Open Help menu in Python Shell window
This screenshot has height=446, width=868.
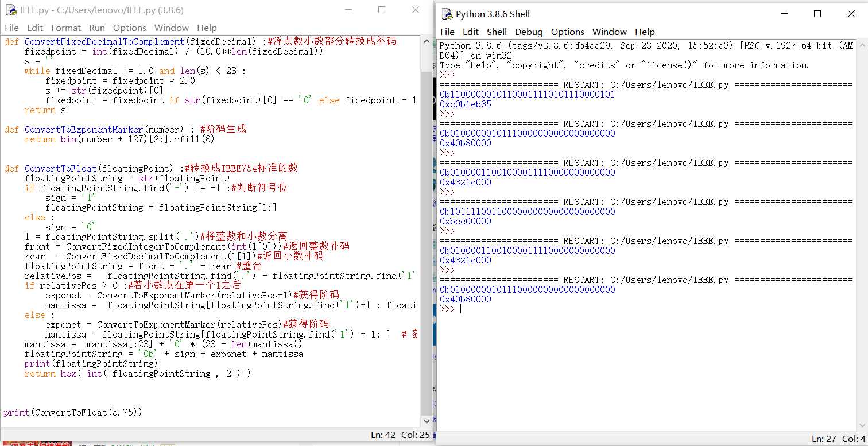click(x=645, y=32)
